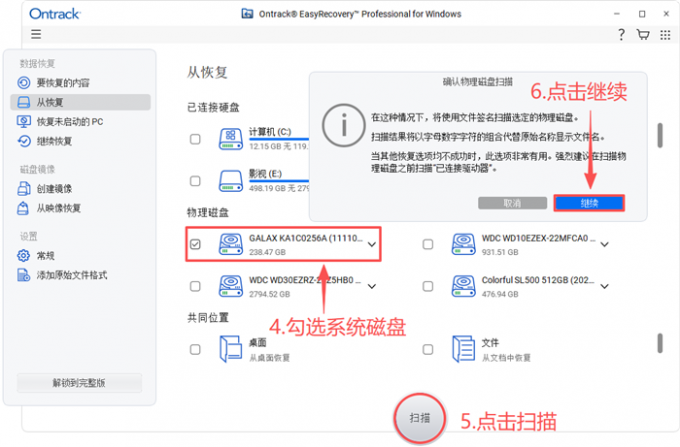Viewport: 680px width, 447px height.
Task: Click the 要恢复的内容 sidebar icon
Action: coord(24,82)
